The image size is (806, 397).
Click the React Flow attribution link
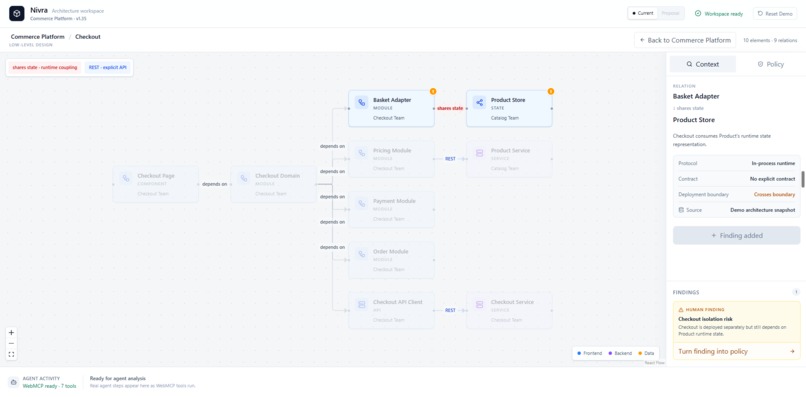click(x=655, y=363)
